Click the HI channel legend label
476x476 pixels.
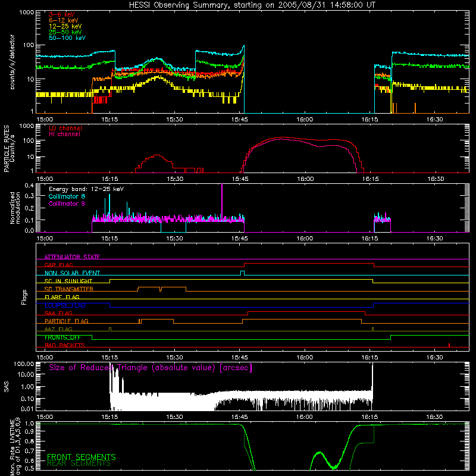(65, 134)
